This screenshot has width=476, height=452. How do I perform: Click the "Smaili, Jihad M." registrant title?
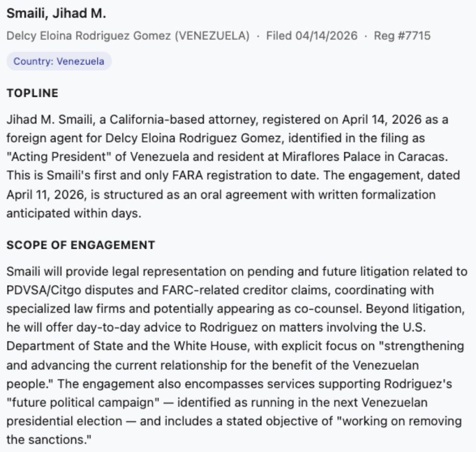(x=56, y=14)
